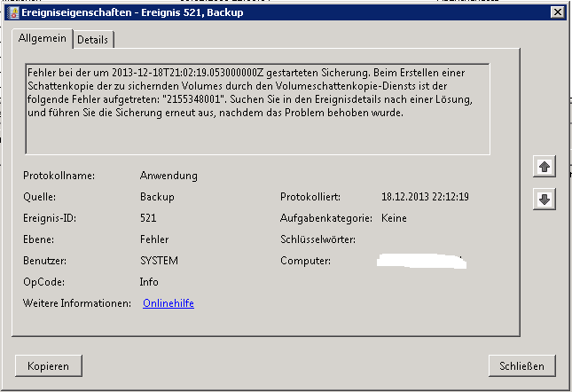Select the Quelle value Backup
Image resolution: width=572 pixels, height=392 pixels.
click(x=157, y=197)
